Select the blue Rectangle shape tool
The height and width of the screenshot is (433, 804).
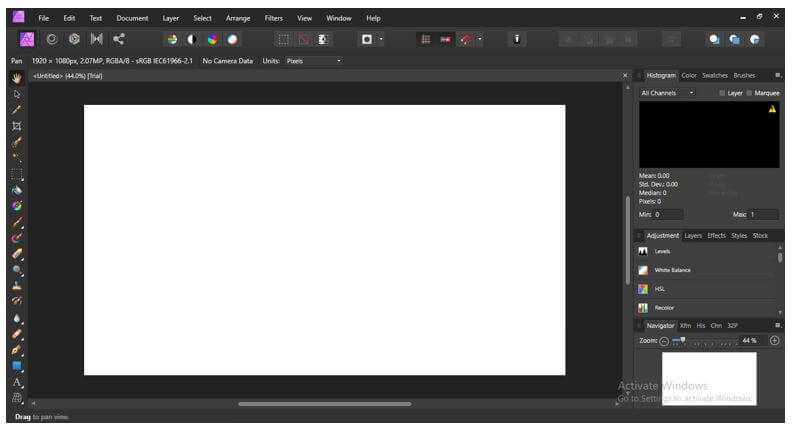pos(17,366)
